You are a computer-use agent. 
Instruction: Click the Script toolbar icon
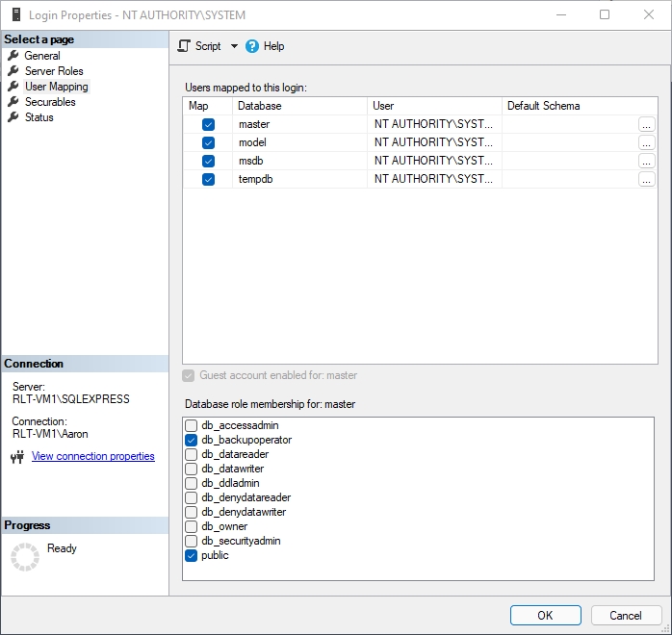185,46
